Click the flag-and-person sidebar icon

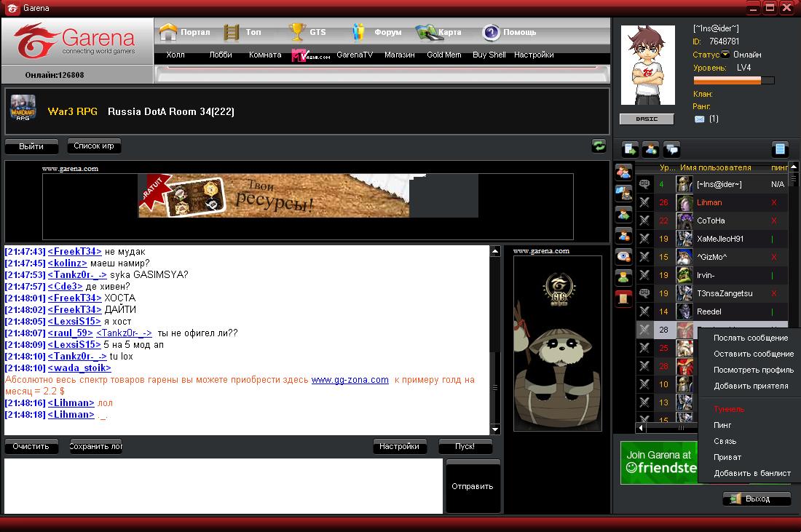pyautogui.click(x=623, y=193)
